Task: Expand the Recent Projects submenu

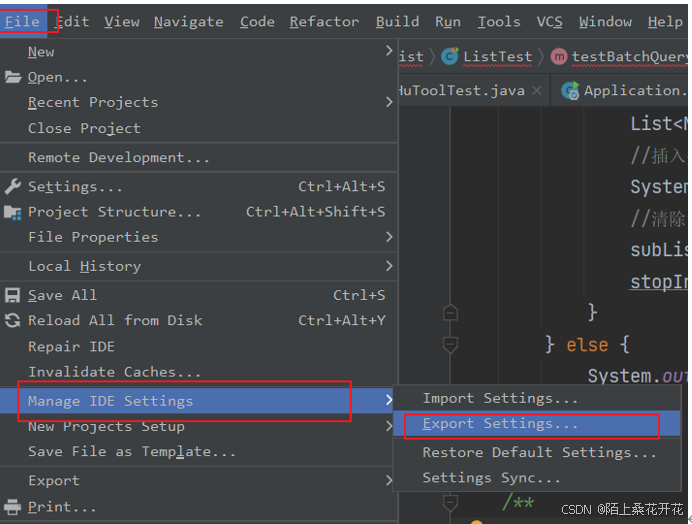Action: (x=199, y=102)
